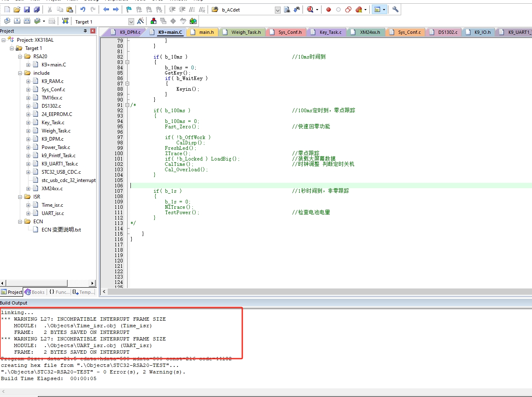
Task: Insert or remove a bookmark
Action: pyautogui.click(x=129, y=9)
